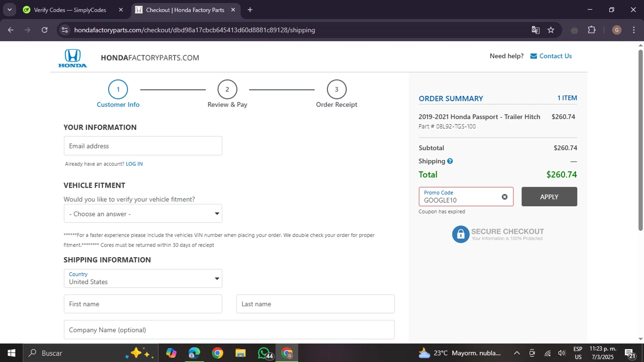644x362 pixels.
Task: Focus the Company Name (optional) field
Action: (x=229, y=330)
